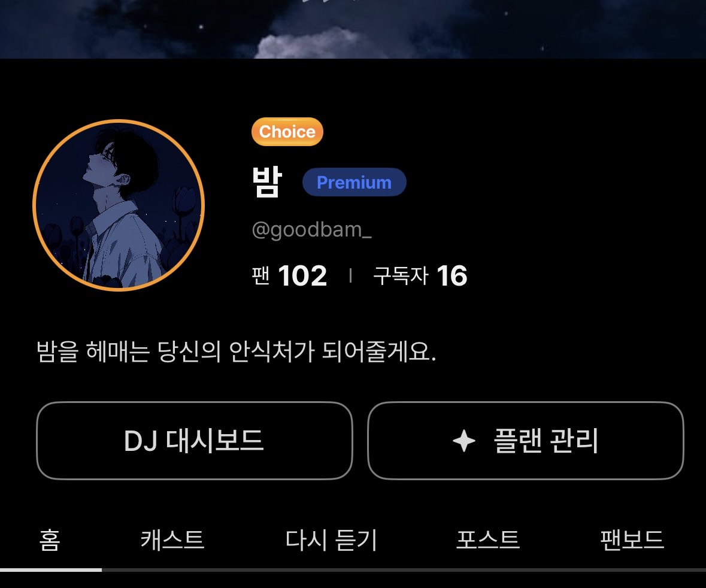
Task: Switch to the 다시 듣기 tab
Action: [x=331, y=540]
